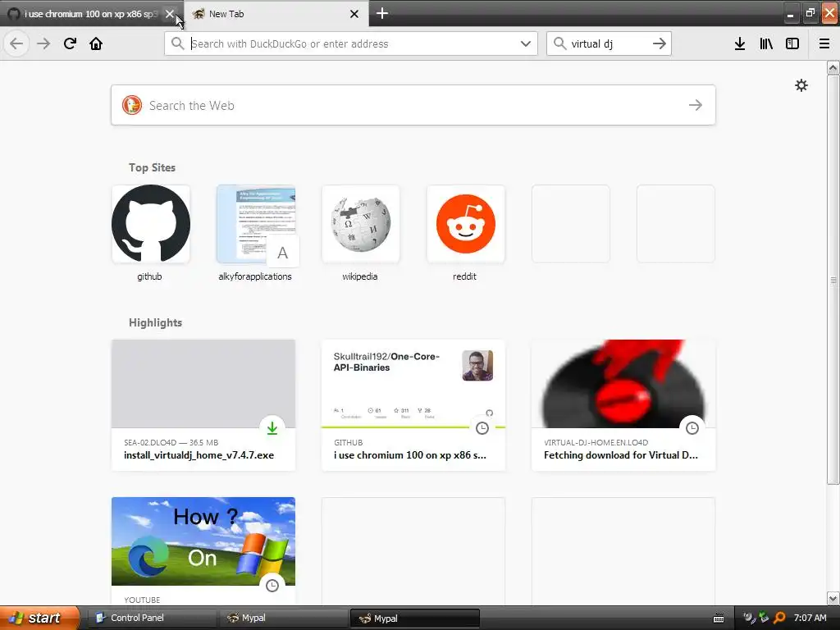Open the Virtual DJ vinyl record thumbnail
This screenshot has width=840, height=630.
[623, 384]
